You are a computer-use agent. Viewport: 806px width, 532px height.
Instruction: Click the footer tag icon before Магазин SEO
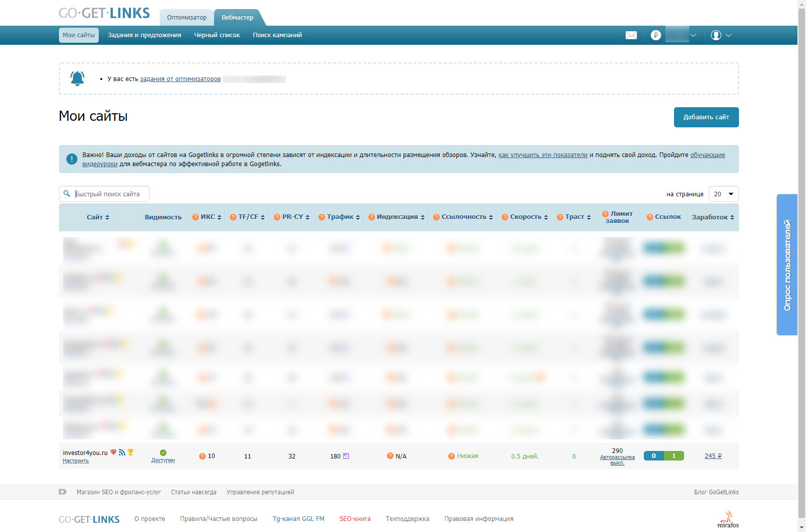(62, 492)
